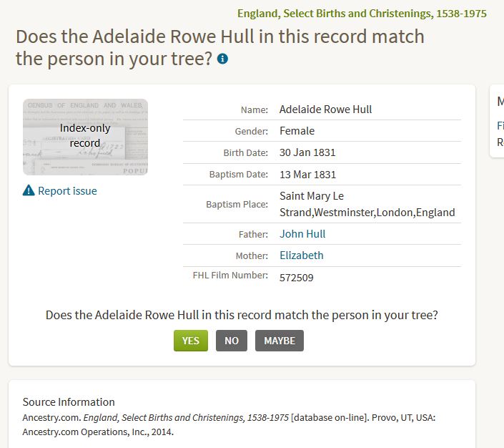Click the Source Information heading

(69, 401)
